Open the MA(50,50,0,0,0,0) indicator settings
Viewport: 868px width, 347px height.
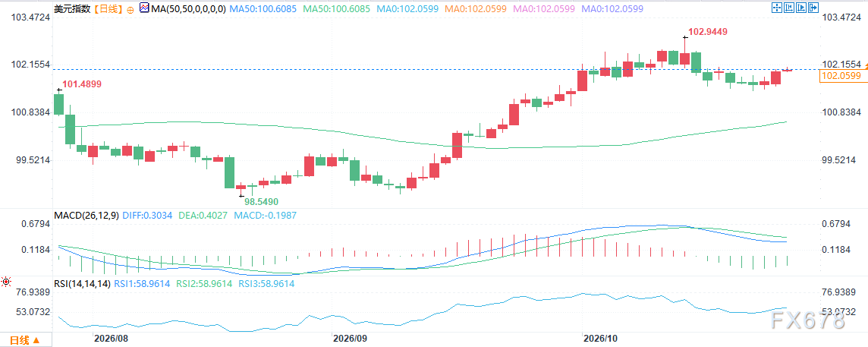click(x=188, y=9)
